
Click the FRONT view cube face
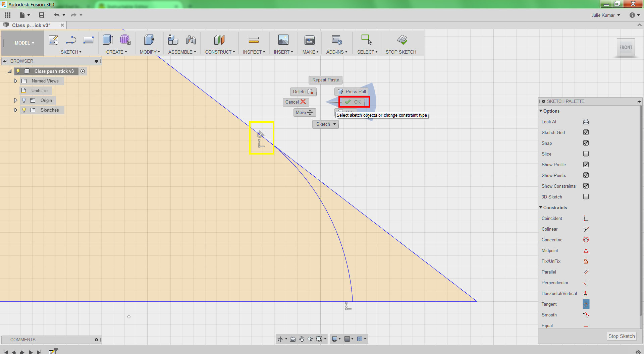[626, 48]
